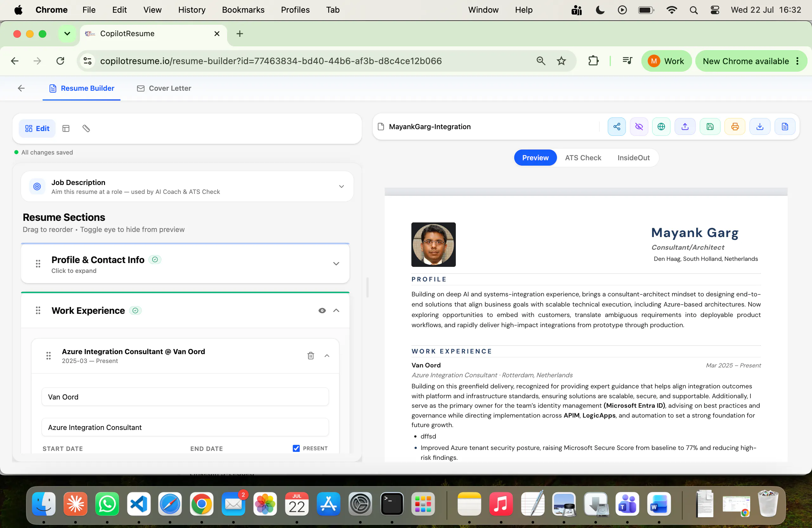View site information icon in address bar
This screenshot has height=528, width=812.
[x=88, y=61]
